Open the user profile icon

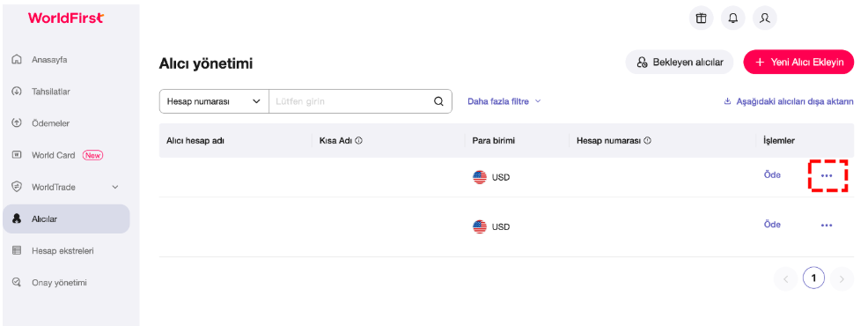pyautogui.click(x=764, y=19)
